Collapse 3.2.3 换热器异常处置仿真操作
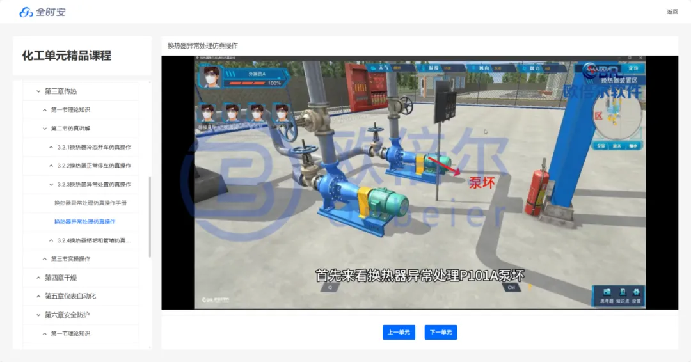This screenshot has height=364, width=692. pos(51,184)
